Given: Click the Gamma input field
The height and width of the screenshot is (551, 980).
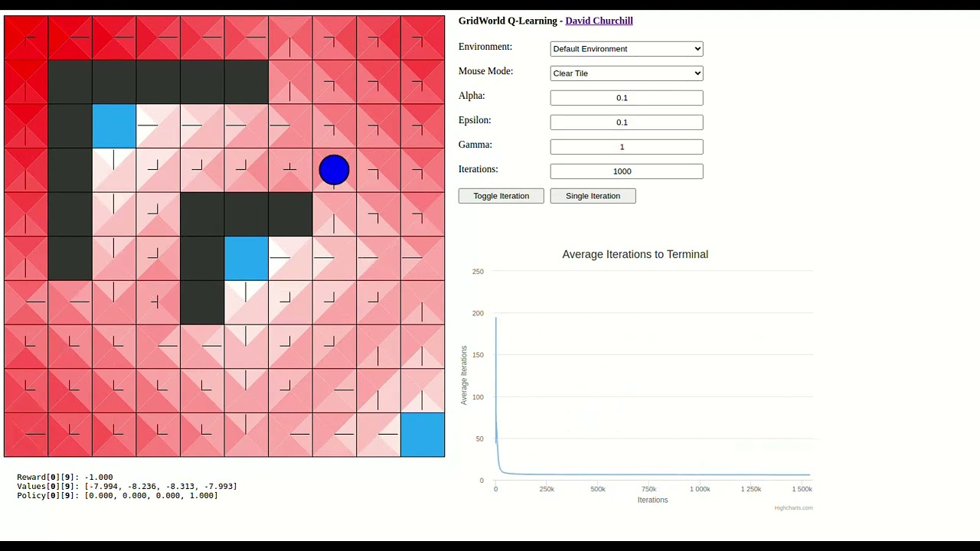Looking at the screenshot, I should [626, 147].
